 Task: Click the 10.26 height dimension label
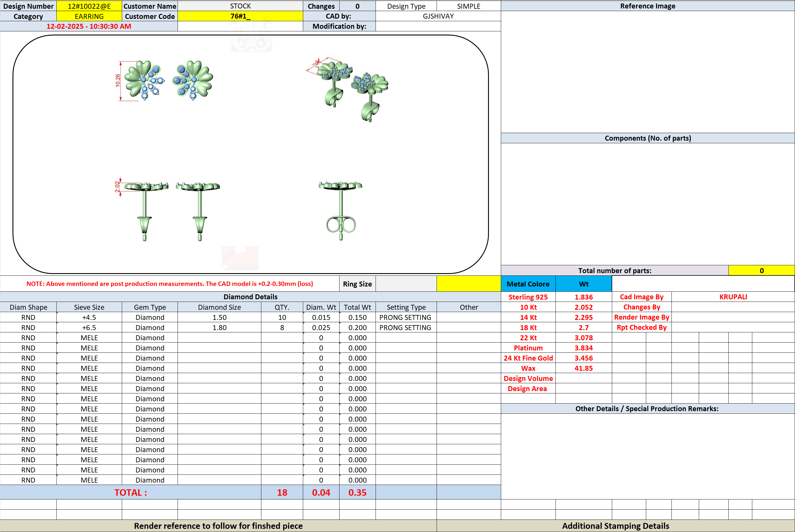[x=118, y=81]
